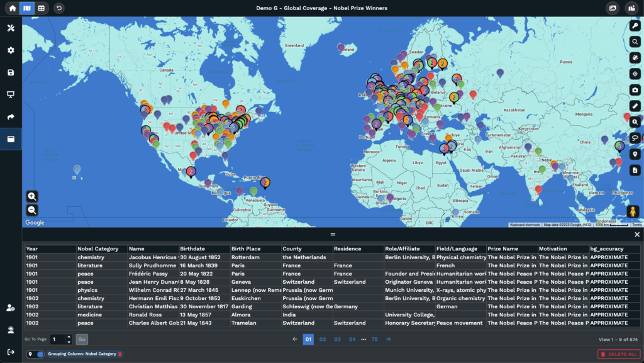
Task: Click the ruler measure map tool
Action: click(x=635, y=106)
